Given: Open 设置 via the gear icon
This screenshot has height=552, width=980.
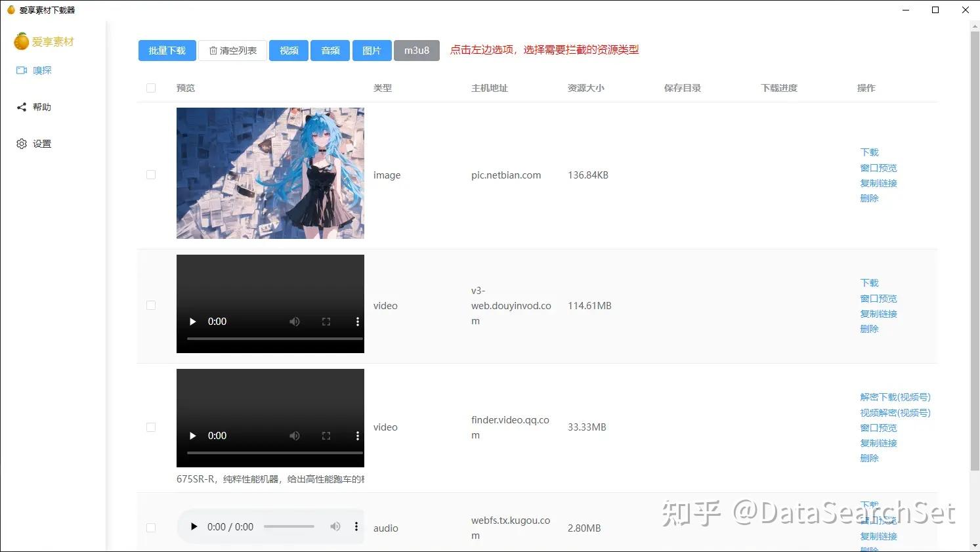Looking at the screenshot, I should [x=22, y=144].
